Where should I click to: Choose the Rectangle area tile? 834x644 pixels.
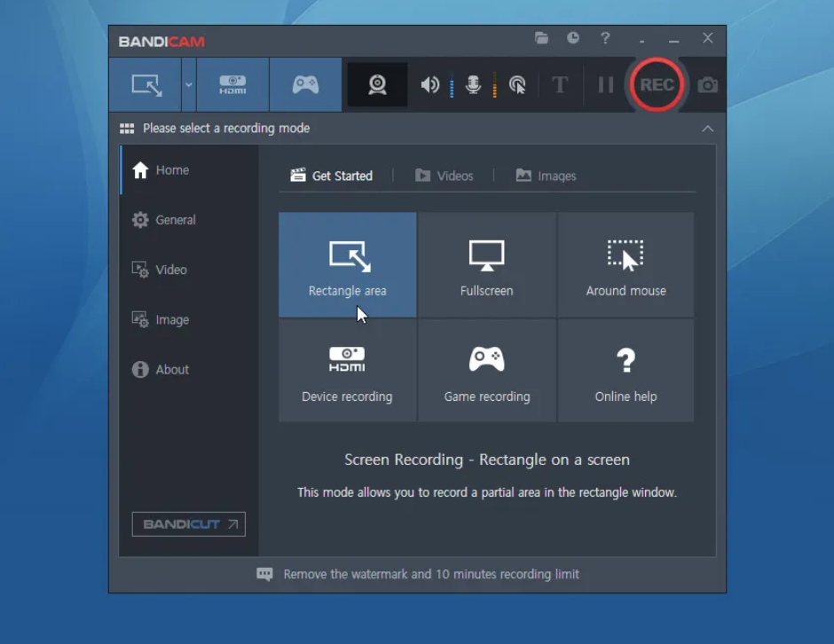tap(347, 265)
